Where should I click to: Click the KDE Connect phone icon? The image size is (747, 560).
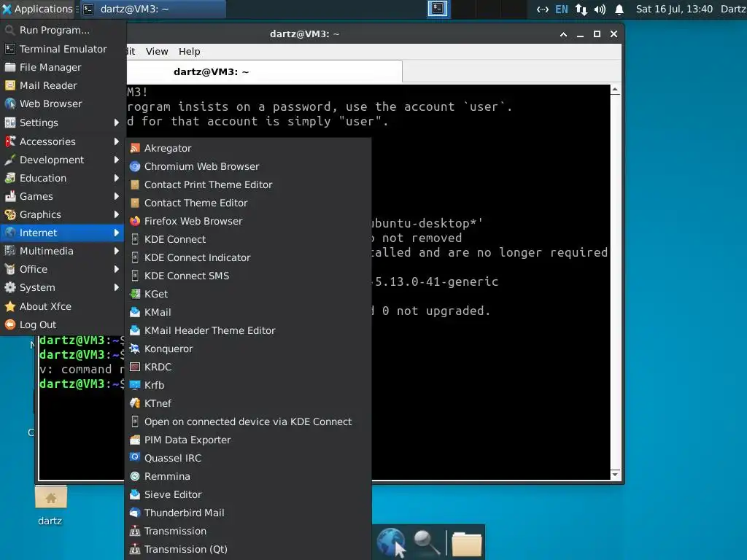[x=135, y=239]
